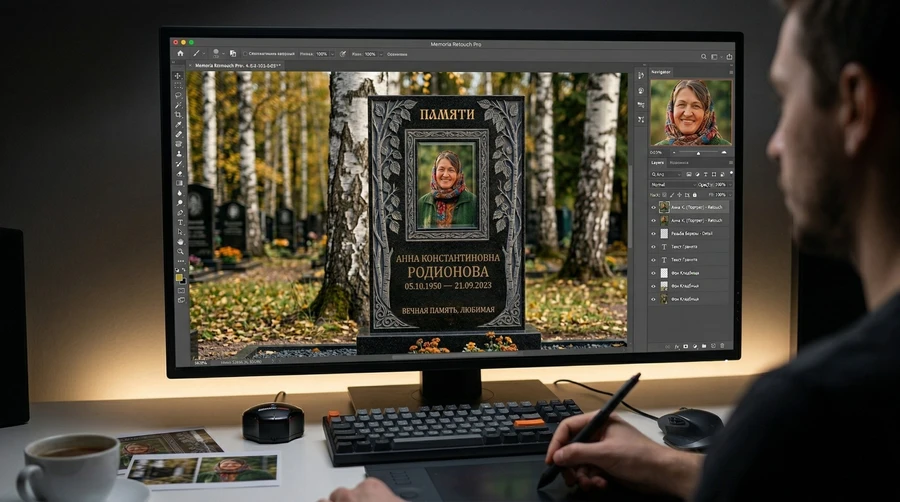
Task: Select the Move tool in the toolbar
Action: tap(178, 76)
